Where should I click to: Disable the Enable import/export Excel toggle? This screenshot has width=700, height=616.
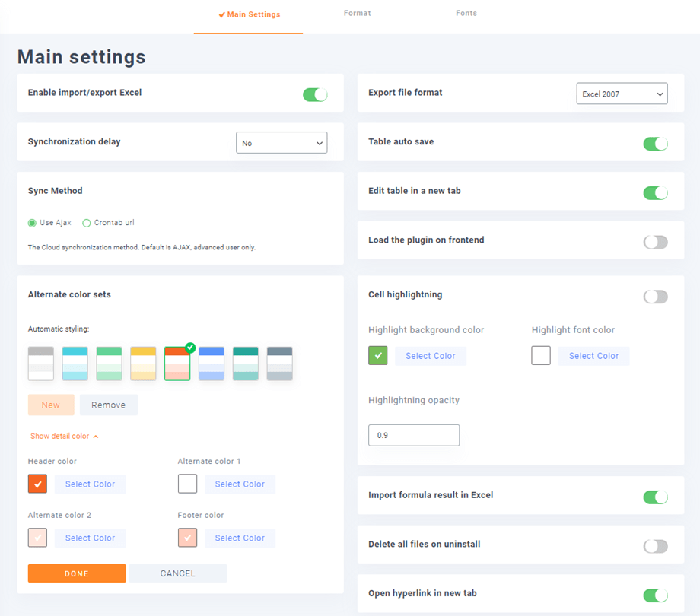315,94
